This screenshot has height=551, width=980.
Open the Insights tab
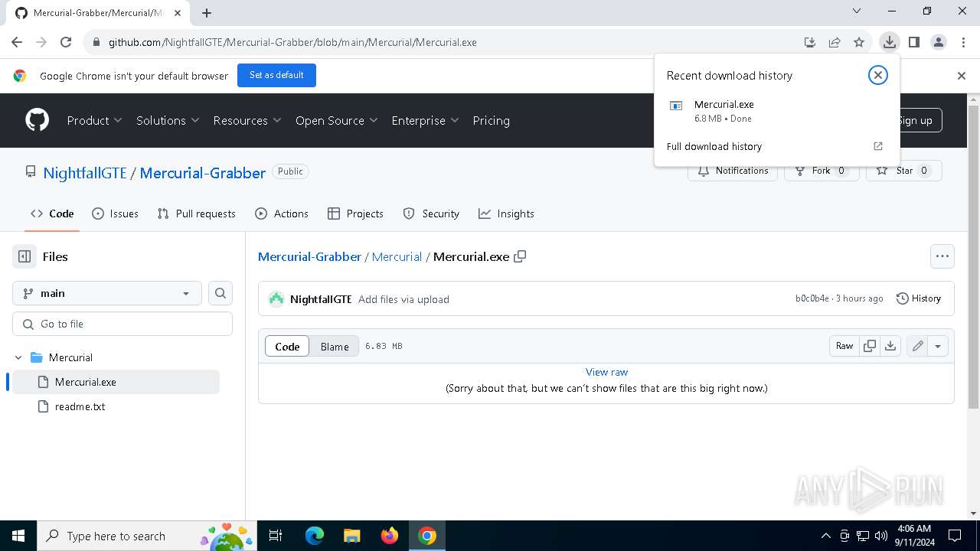pyautogui.click(x=506, y=214)
